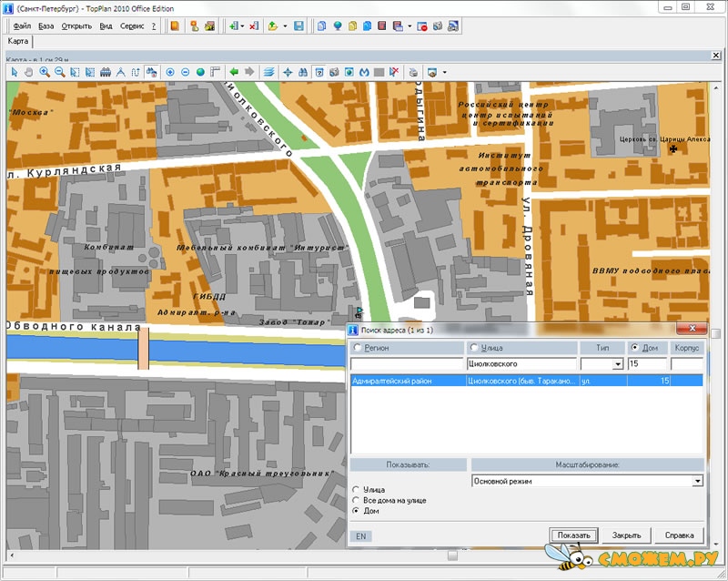Open dropdown arrow left of the red stop window icon
This screenshot has width=728, height=581.
pyautogui.click(x=409, y=26)
